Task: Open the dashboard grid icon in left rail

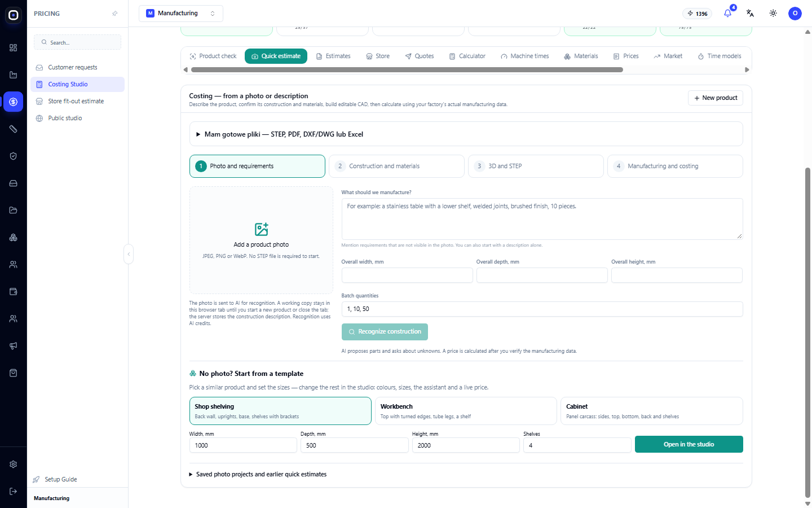Action: 14,48
